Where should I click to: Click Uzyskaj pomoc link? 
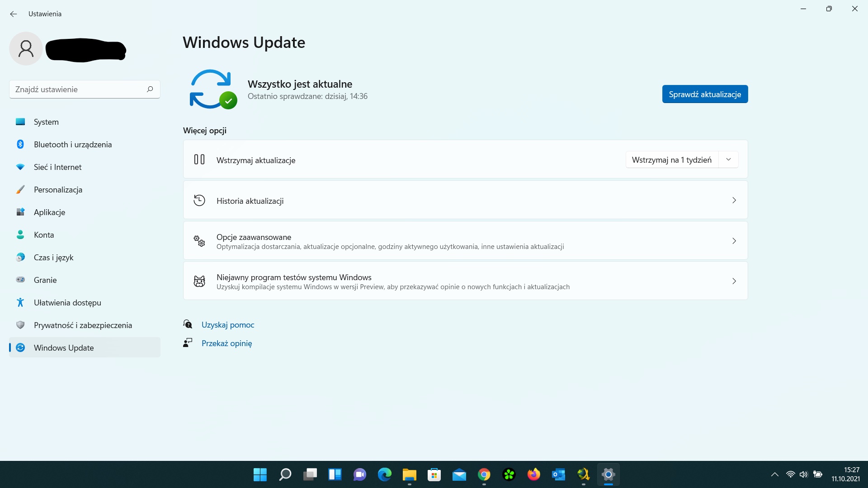[x=228, y=324]
